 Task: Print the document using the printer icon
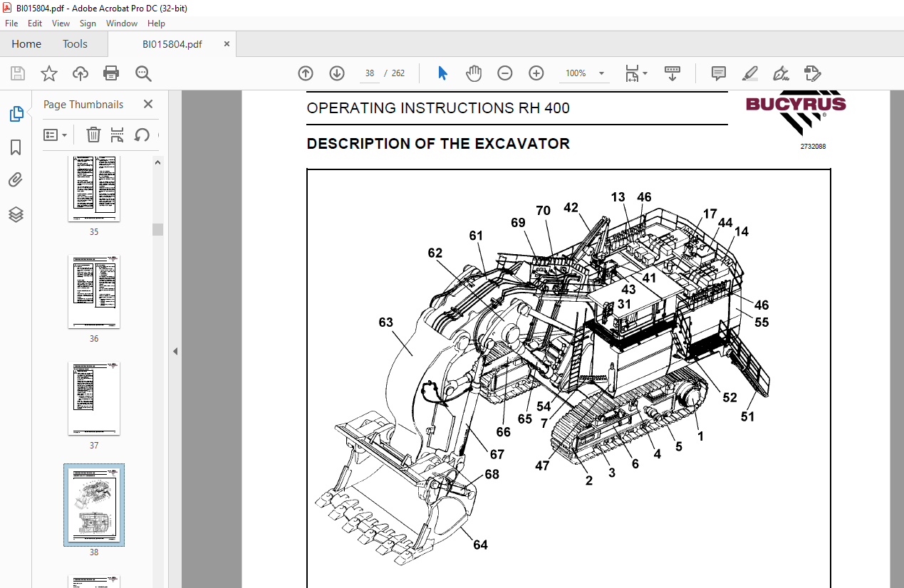[x=111, y=73]
